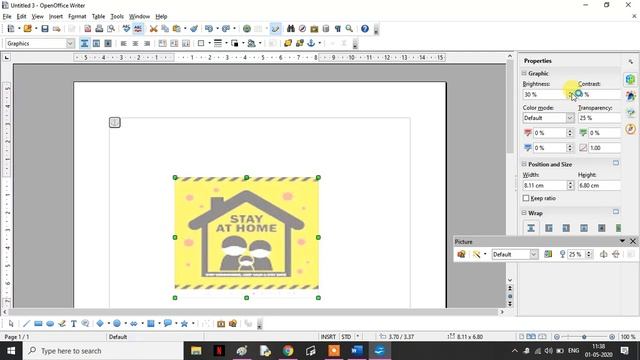This screenshot has height=360, width=640.
Task: Open the Anchor dropdown arrow
Action: [320, 43]
